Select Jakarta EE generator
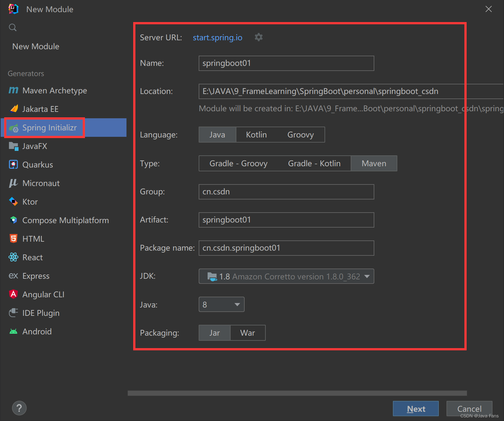Viewport: 504px width, 421px height. click(64, 109)
